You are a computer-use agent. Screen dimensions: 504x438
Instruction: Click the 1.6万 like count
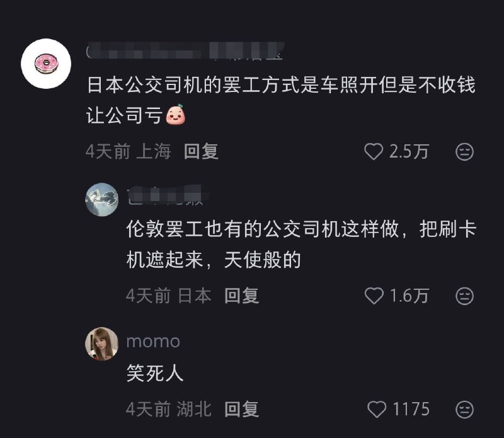tap(409, 296)
